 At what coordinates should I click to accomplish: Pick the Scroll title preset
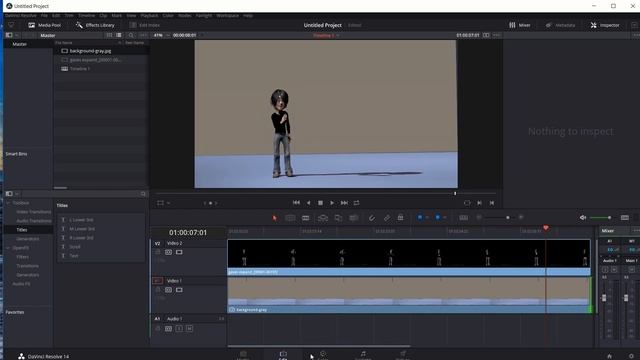[75, 247]
